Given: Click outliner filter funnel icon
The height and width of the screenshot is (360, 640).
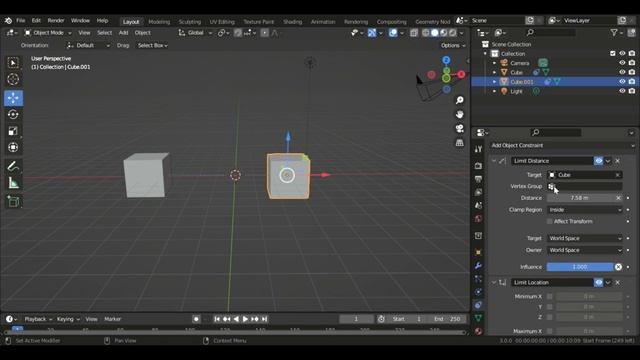Looking at the screenshot, I should pos(614,33).
